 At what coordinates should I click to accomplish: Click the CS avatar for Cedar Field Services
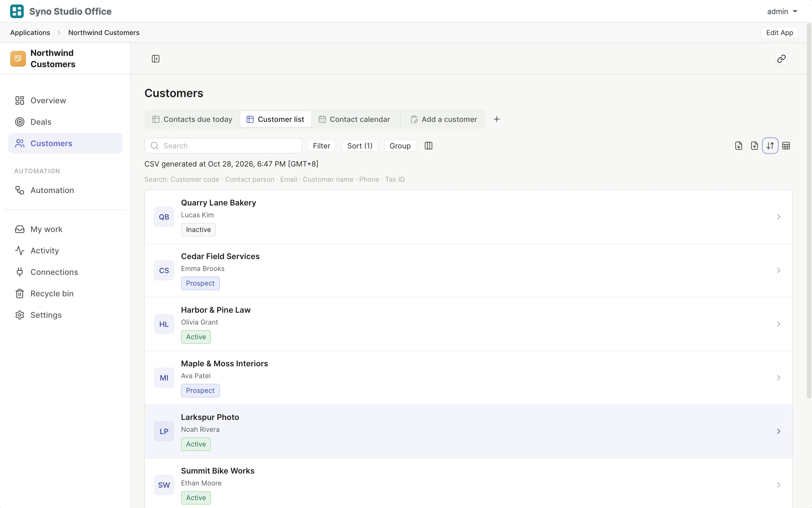[164, 270]
